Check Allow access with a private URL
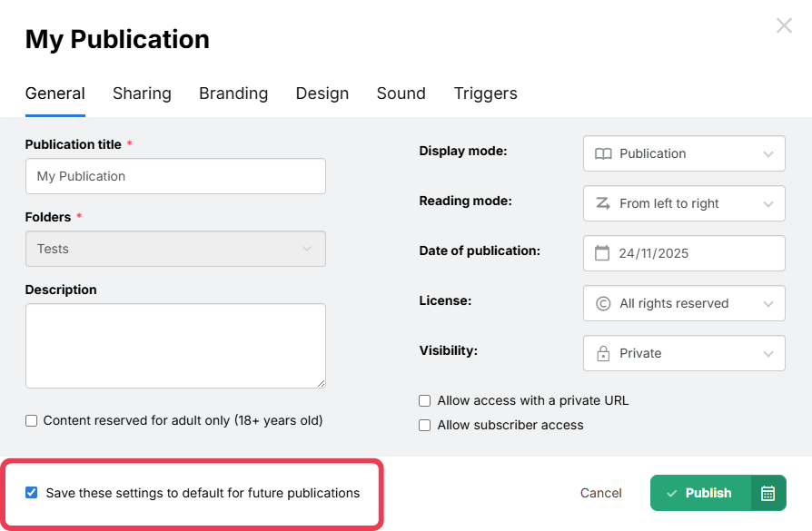This screenshot has height=531, width=812. coord(425,400)
